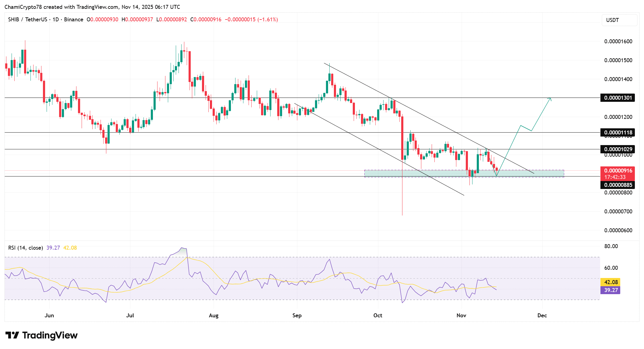
Task: Click the 1D interval in chart header
Action: pyautogui.click(x=55, y=20)
